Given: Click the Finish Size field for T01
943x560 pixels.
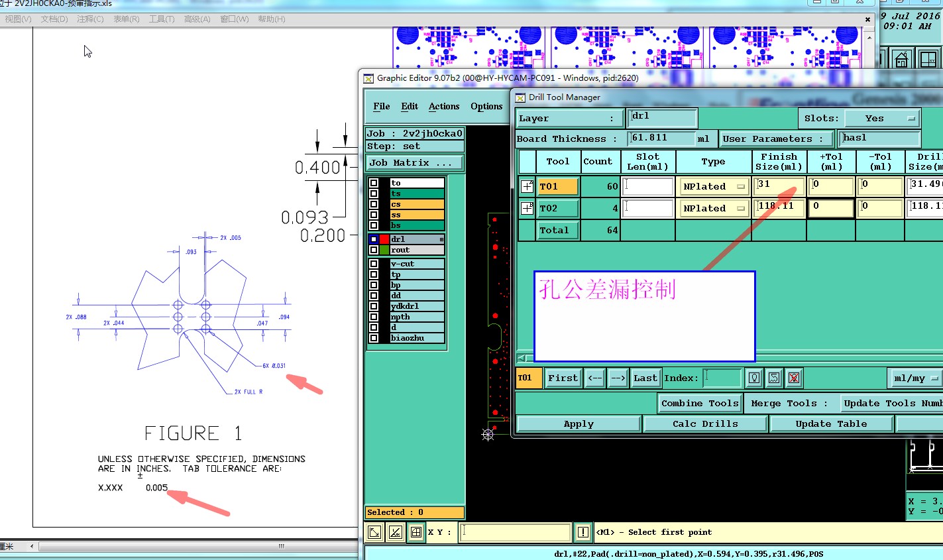Looking at the screenshot, I should click(779, 186).
